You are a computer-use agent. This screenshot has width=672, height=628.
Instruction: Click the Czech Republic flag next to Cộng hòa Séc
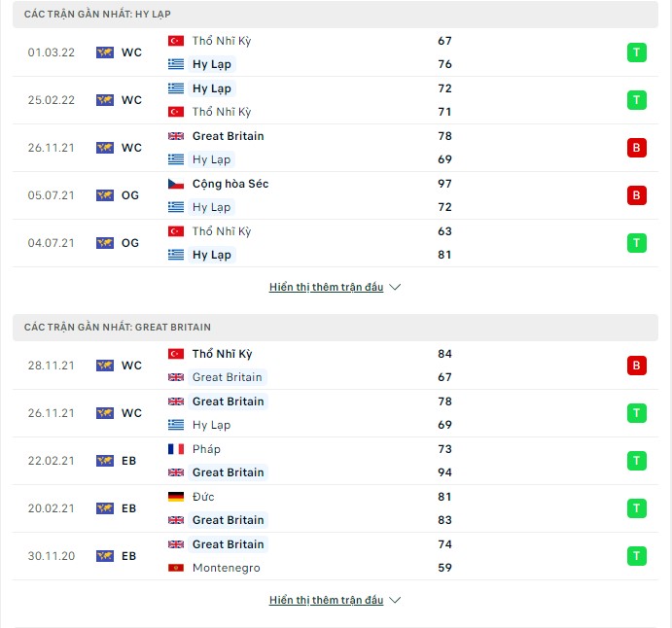(x=176, y=184)
